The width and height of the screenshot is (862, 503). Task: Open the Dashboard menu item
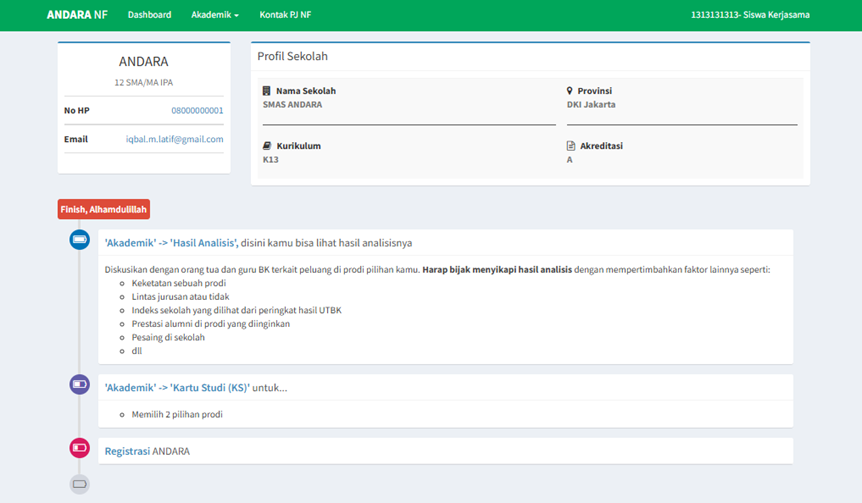point(150,15)
